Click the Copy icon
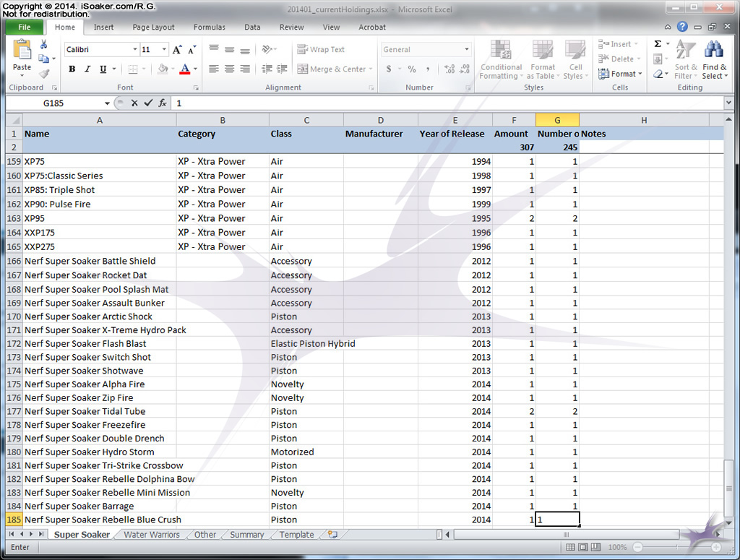Image resolution: width=740 pixels, height=560 pixels. point(43,59)
